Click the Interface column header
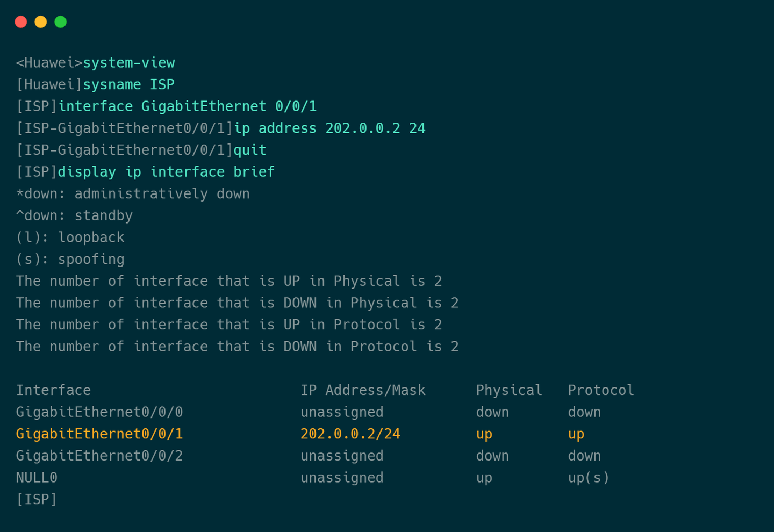The height and width of the screenshot is (532, 774). click(53, 390)
